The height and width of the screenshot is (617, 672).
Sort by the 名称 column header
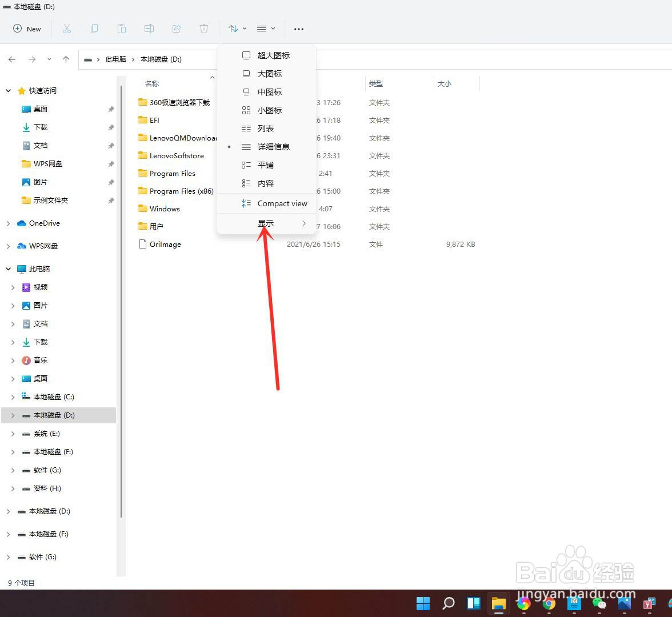pyautogui.click(x=152, y=83)
